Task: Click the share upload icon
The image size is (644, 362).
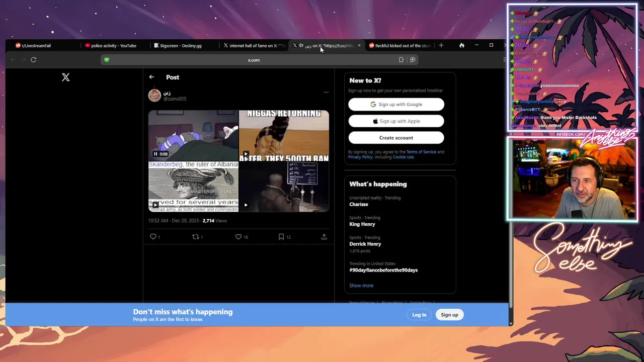Action: 324,236
